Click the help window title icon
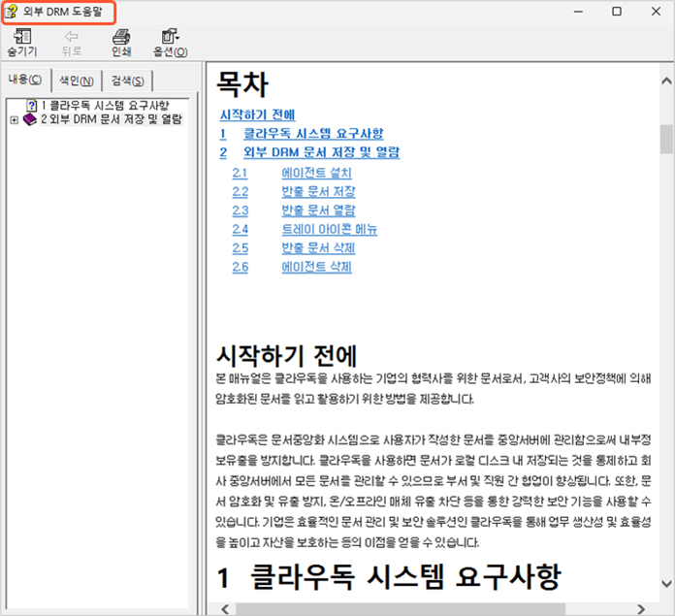This screenshot has width=675, height=616. point(12,12)
